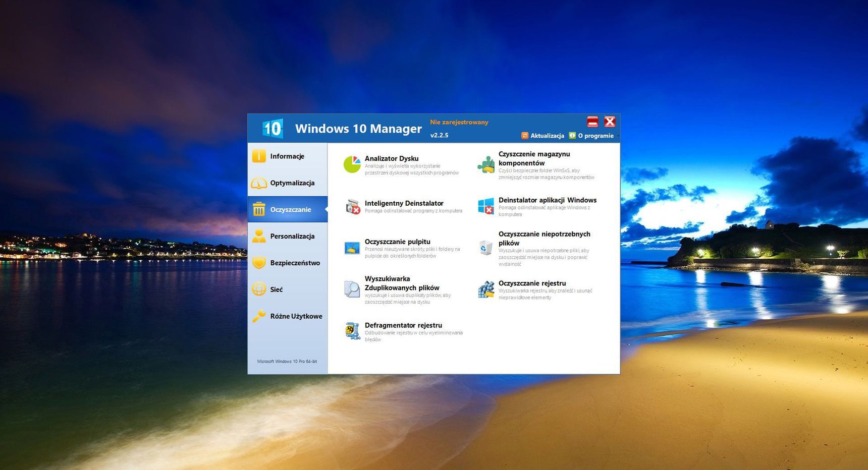Open Oczyszczanie niepotrzebnych plików title
This screenshot has height=470, width=868.
click(x=545, y=239)
